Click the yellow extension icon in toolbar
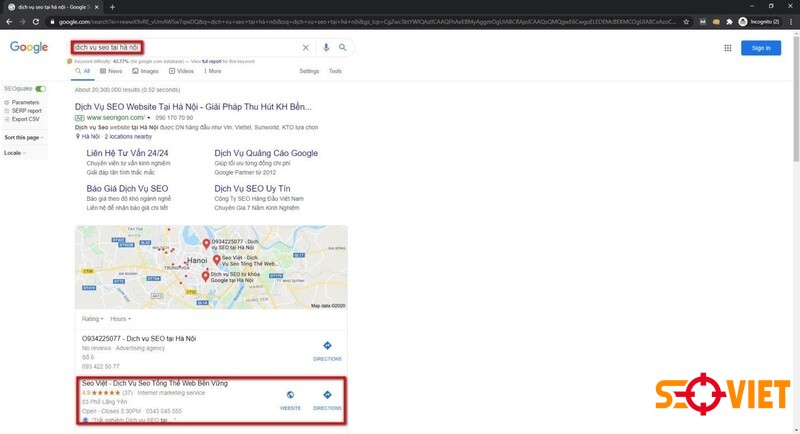The height and width of the screenshot is (434, 800). pos(716,22)
